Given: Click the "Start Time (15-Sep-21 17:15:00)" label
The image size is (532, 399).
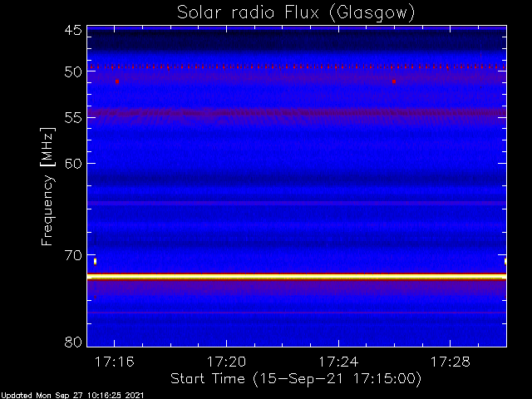Looking at the screenshot, I should point(296,379).
